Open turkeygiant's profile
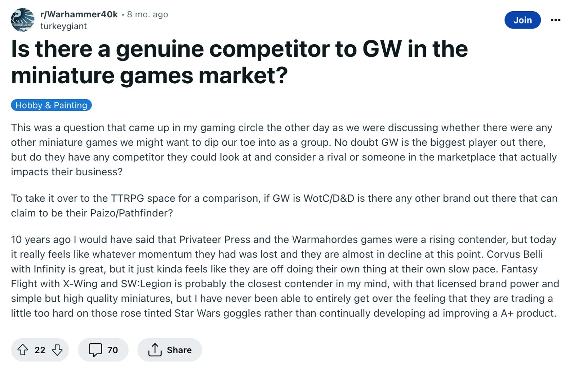 click(x=63, y=26)
